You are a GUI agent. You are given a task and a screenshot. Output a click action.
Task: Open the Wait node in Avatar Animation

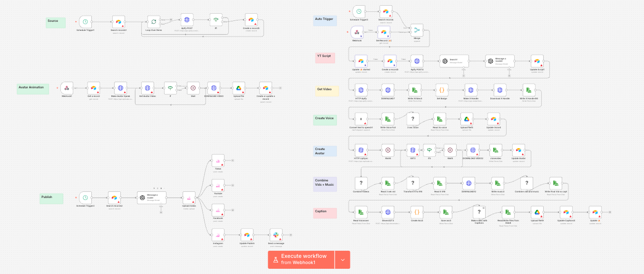pyautogui.click(x=193, y=88)
